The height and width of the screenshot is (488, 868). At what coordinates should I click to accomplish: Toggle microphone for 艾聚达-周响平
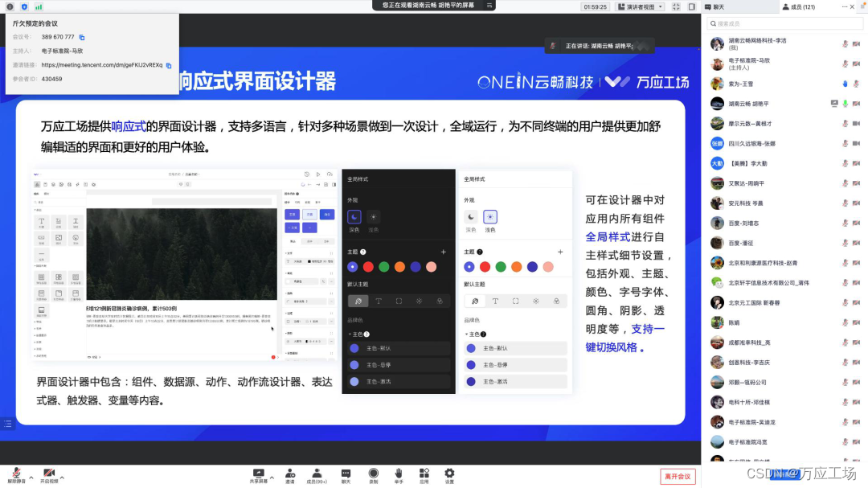(x=845, y=183)
